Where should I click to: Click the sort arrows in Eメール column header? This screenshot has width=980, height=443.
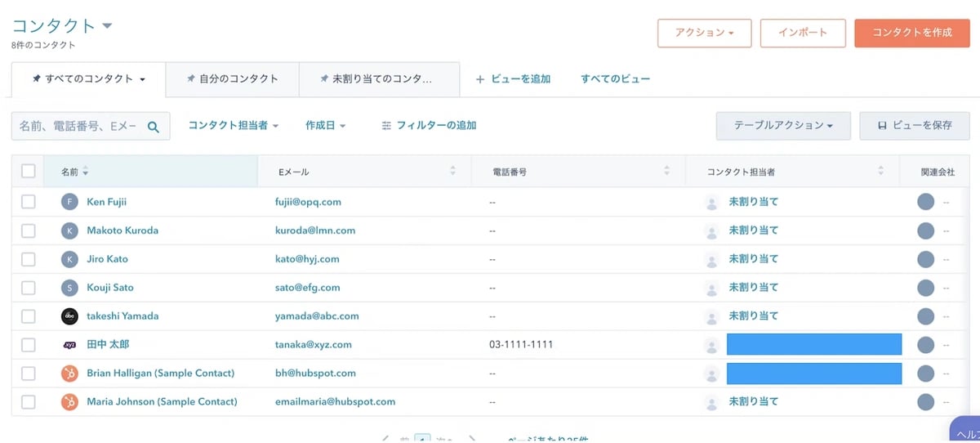[x=453, y=172]
